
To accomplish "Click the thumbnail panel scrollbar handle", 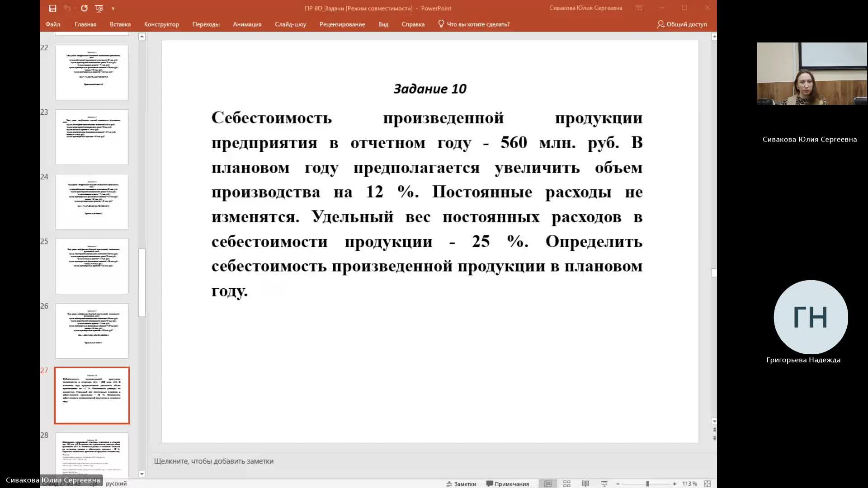I will coord(142,282).
